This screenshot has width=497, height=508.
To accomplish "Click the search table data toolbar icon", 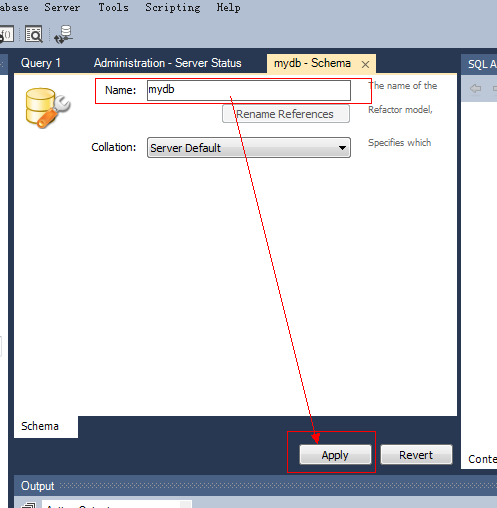I will coord(34,34).
